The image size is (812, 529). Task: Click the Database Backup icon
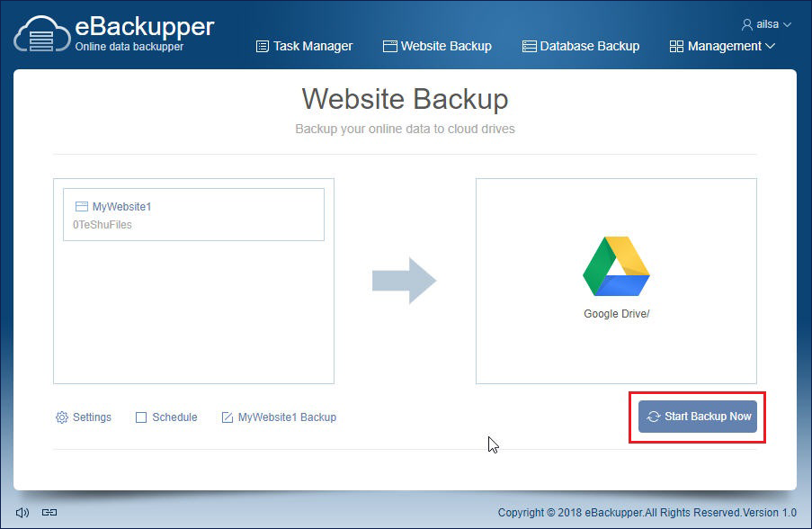click(530, 46)
